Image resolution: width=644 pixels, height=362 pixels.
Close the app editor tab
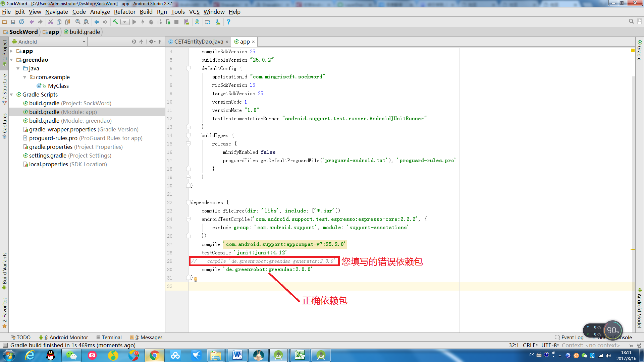click(253, 42)
